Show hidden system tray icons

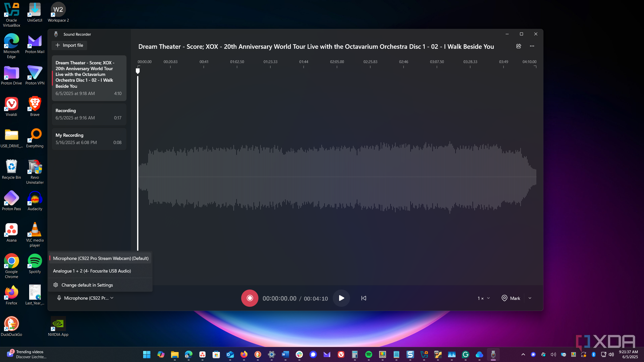point(523,354)
